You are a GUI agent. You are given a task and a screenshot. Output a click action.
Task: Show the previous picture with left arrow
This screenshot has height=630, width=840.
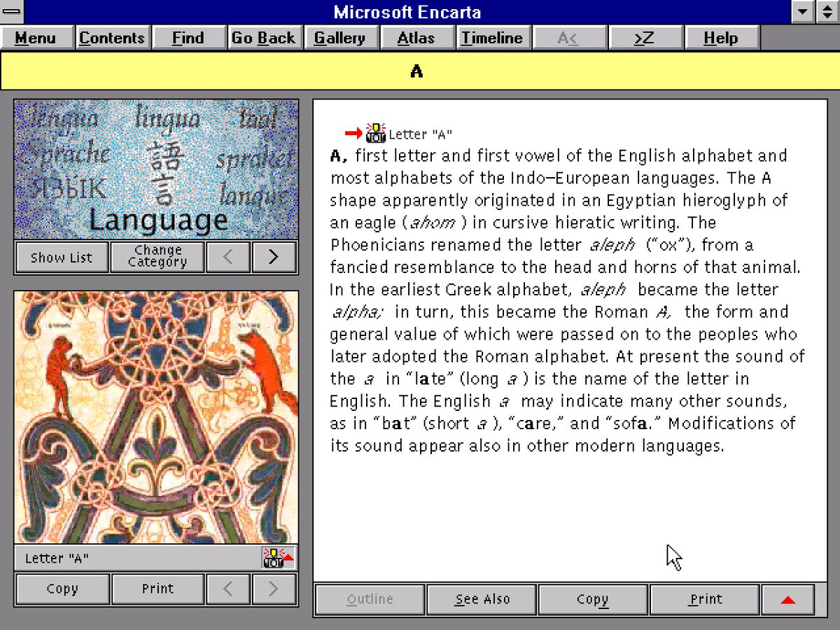coord(227,589)
